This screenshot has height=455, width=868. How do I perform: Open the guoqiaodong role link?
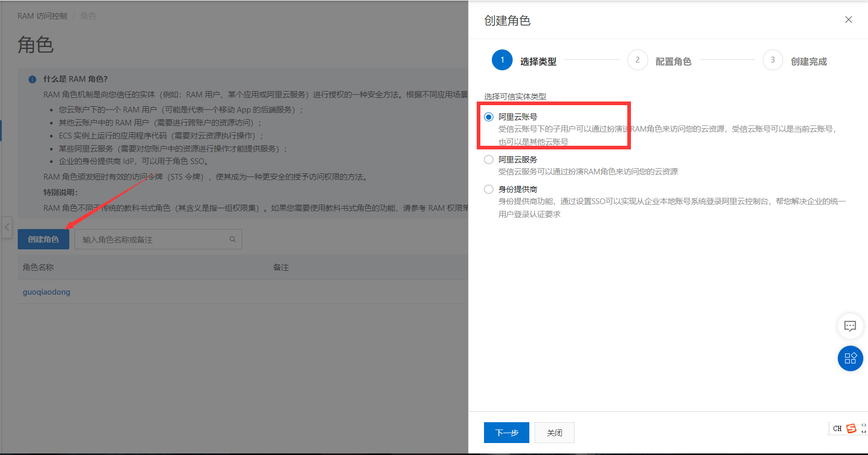pos(46,292)
